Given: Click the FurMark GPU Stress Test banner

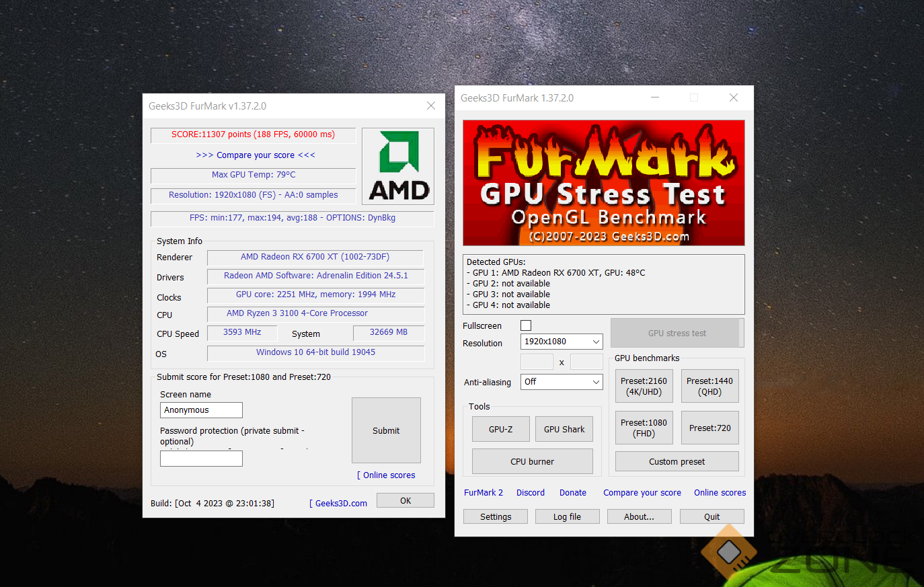Looking at the screenshot, I should (x=604, y=183).
